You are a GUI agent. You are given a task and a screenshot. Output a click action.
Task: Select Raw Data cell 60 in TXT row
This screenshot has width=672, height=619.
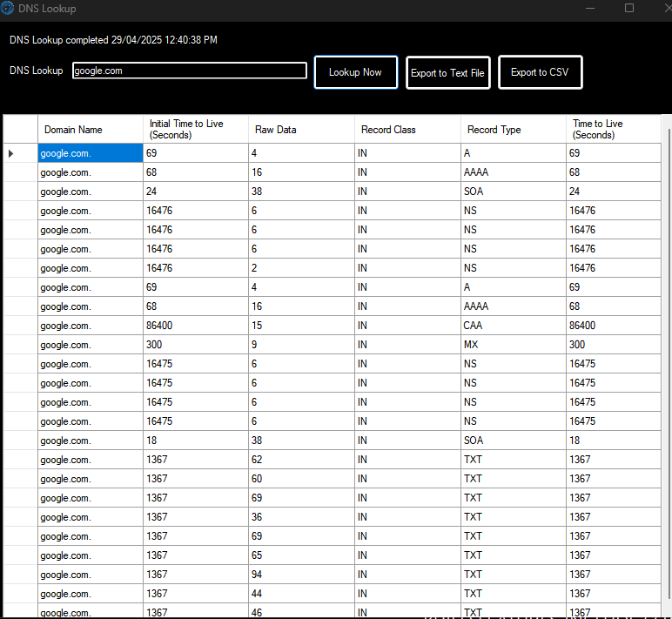[x=302, y=478]
